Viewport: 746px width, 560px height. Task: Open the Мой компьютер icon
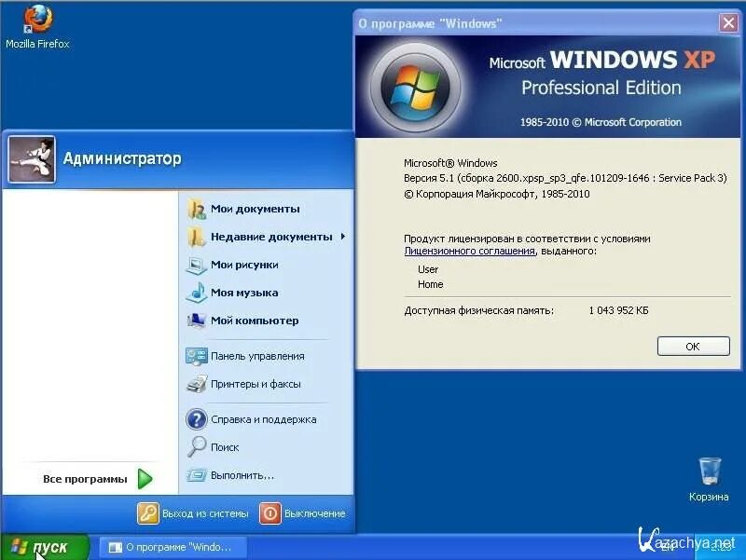197,321
